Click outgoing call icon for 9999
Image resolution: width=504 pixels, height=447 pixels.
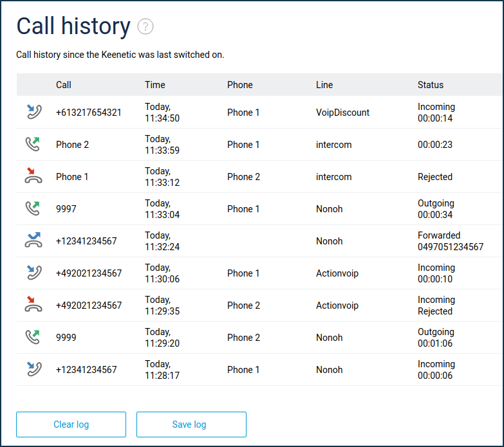pyautogui.click(x=33, y=337)
